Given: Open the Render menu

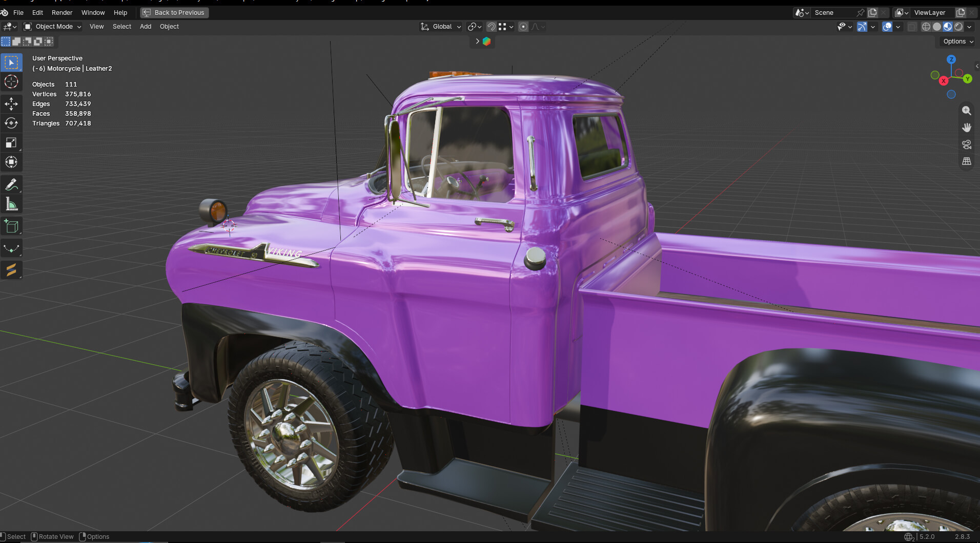Looking at the screenshot, I should point(62,13).
